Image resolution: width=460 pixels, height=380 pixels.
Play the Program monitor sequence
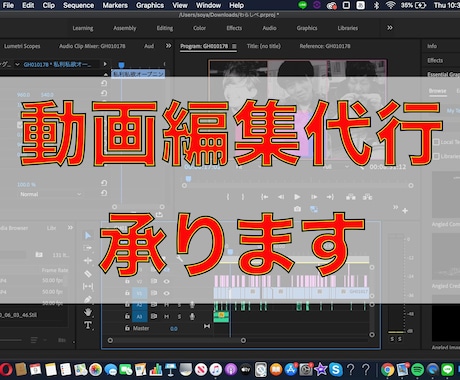tap(297, 197)
